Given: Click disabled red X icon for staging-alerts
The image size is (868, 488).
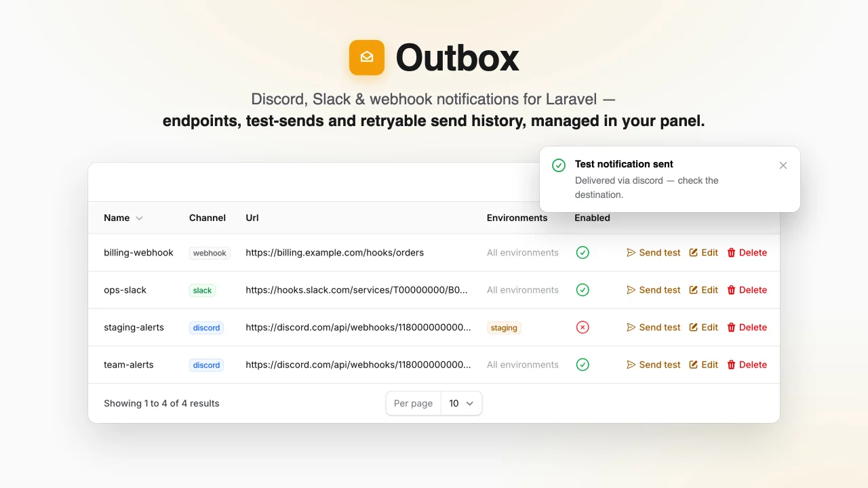Looking at the screenshot, I should [x=583, y=327].
